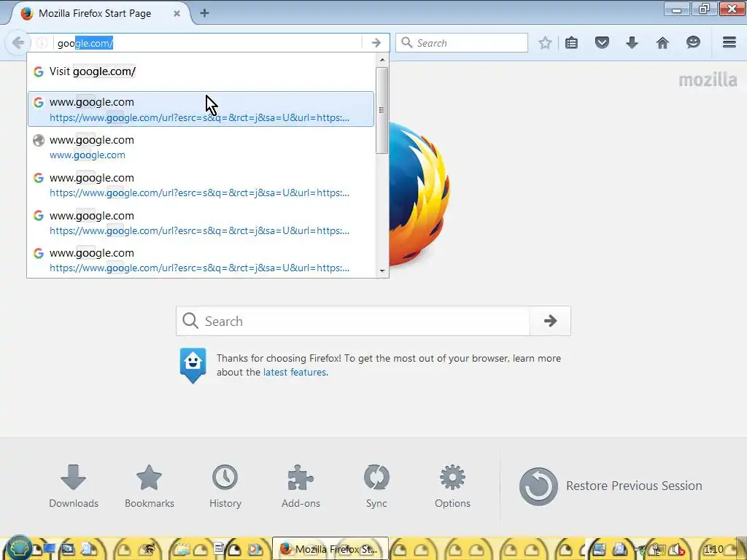Select Mozilla Firefox taskbar button
The height and width of the screenshot is (560, 747).
tap(330, 548)
